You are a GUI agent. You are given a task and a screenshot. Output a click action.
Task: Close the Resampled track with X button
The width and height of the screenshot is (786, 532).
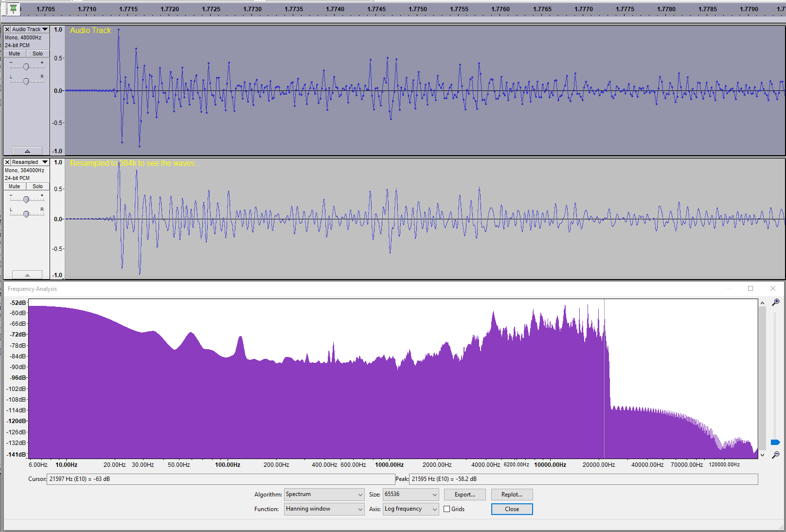(7, 162)
